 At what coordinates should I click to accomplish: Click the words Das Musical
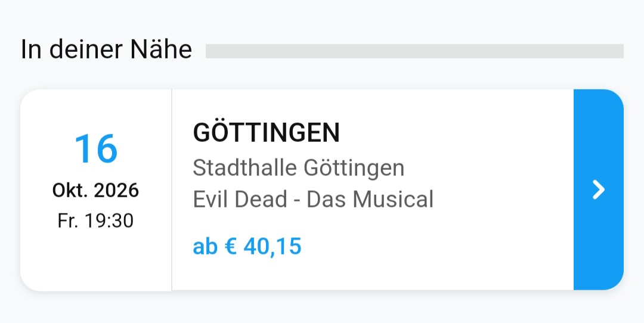click(370, 199)
